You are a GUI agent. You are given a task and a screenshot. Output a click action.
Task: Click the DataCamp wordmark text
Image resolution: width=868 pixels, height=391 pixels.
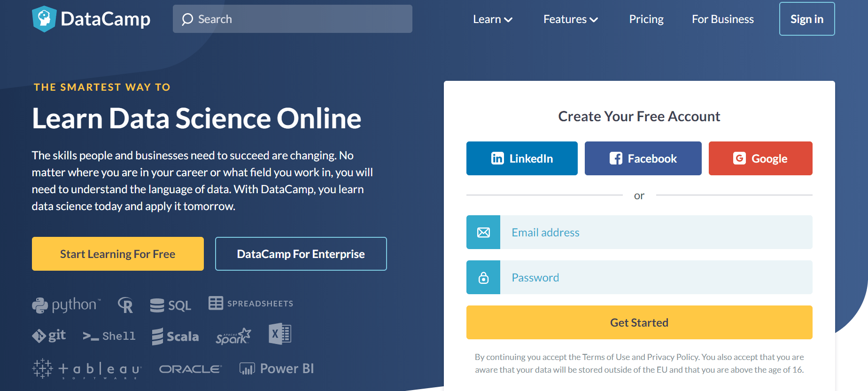pyautogui.click(x=106, y=19)
